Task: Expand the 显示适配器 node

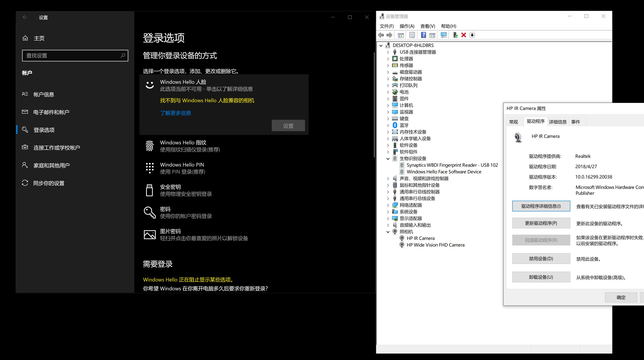Action: coord(388,218)
